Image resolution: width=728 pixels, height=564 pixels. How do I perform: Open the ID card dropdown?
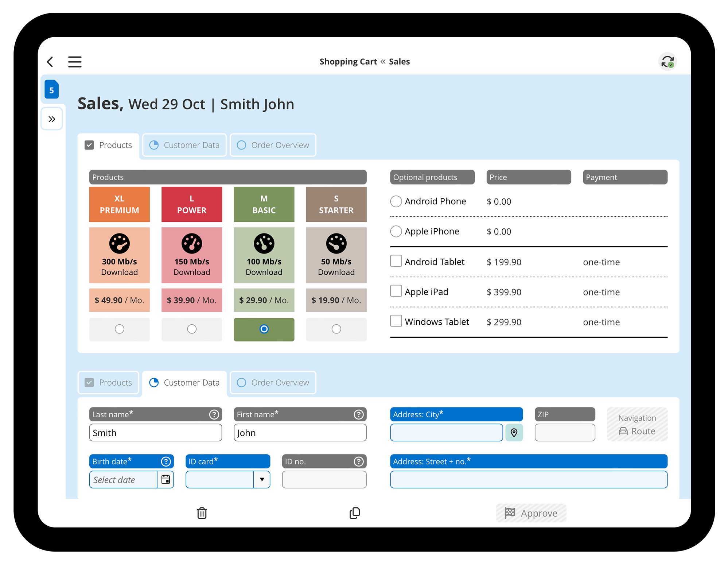262,479
